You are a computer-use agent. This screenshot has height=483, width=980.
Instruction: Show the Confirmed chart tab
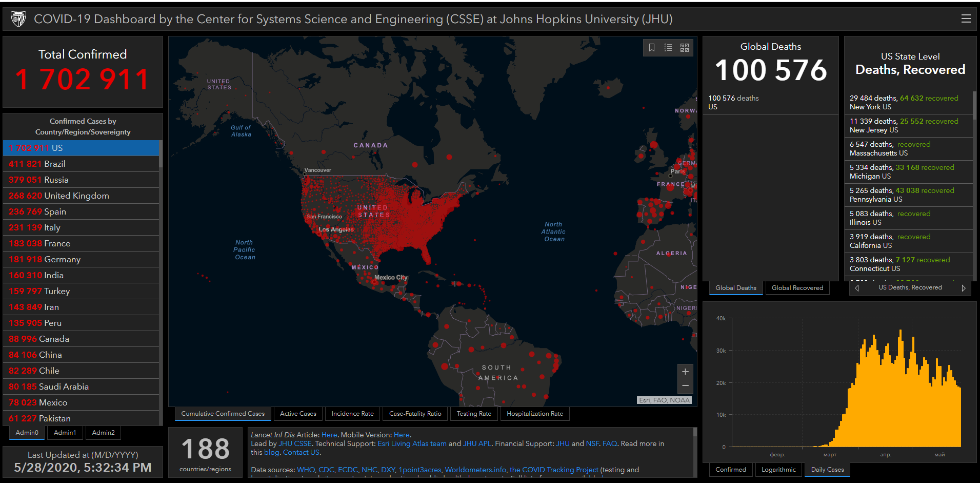point(731,470)
